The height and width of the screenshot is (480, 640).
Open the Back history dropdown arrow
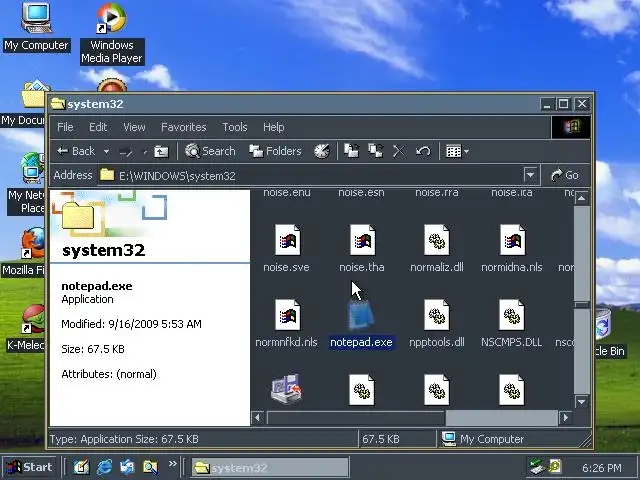[106, 152]
